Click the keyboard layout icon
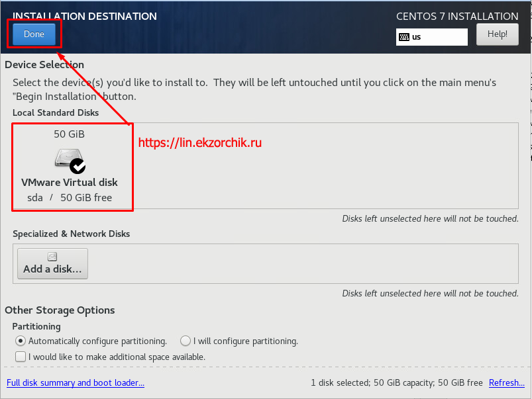 tap(403, 37)
